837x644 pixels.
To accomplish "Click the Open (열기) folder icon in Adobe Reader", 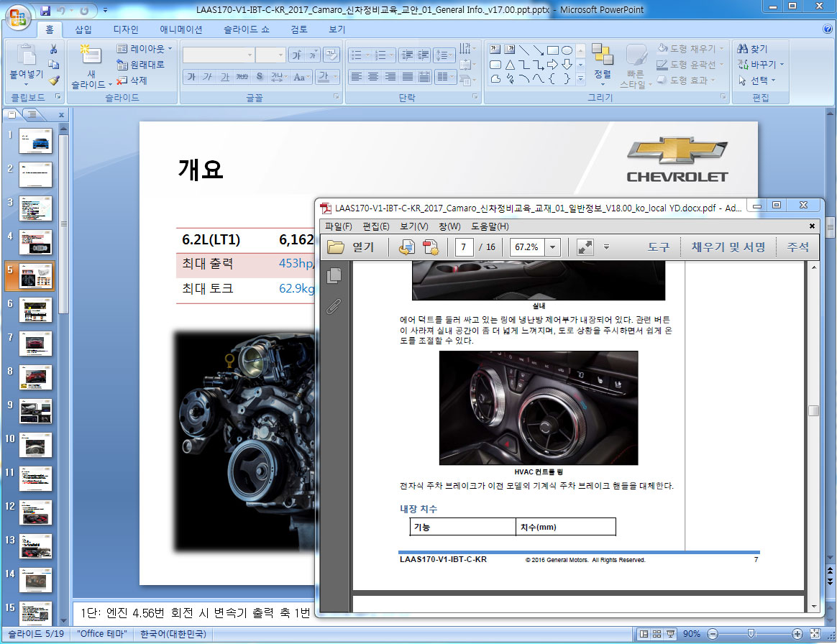I will click(336, 247).
